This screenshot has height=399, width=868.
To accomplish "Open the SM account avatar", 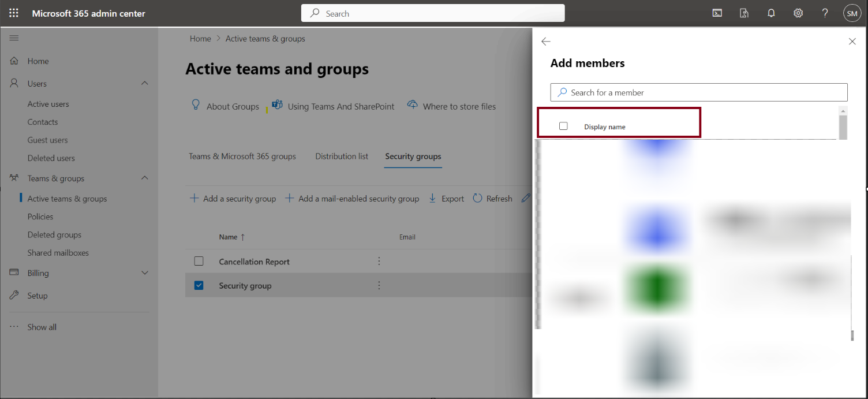I will click(x=852, y=13).
